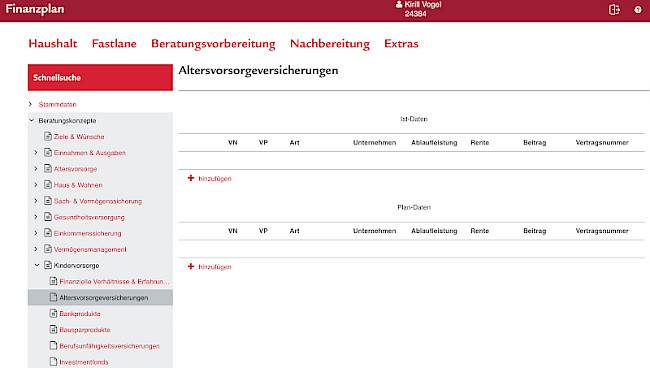
Task: Open the help question mark icon
Action: tap(638, 10)
